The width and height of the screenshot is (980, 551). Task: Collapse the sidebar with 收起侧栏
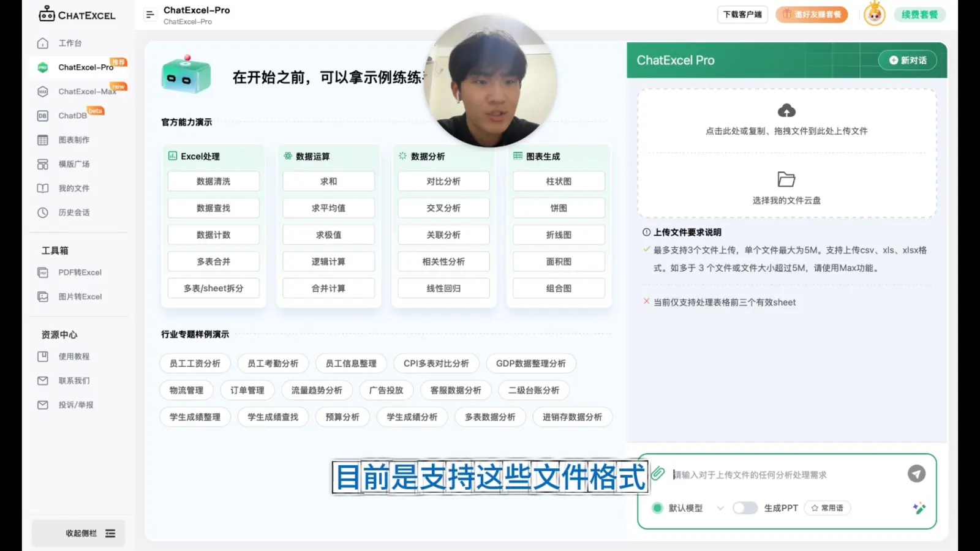click(78, 533)
